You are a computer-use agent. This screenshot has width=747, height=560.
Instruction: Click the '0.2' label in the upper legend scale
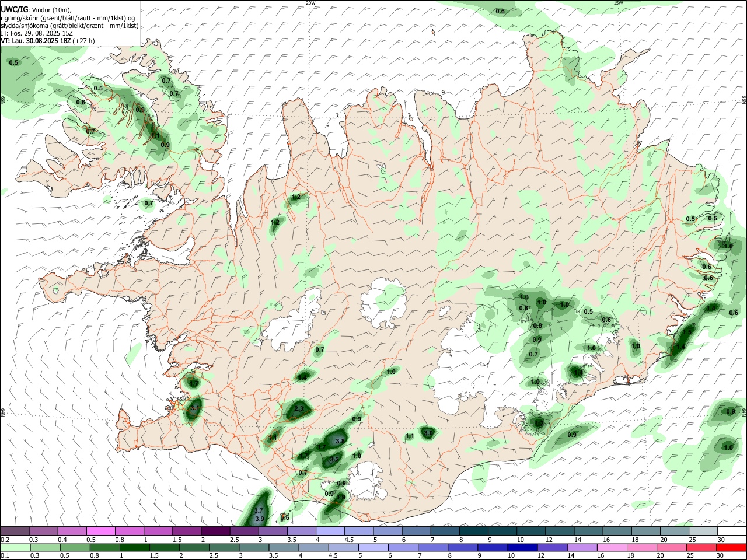click(x=5, y=540)
